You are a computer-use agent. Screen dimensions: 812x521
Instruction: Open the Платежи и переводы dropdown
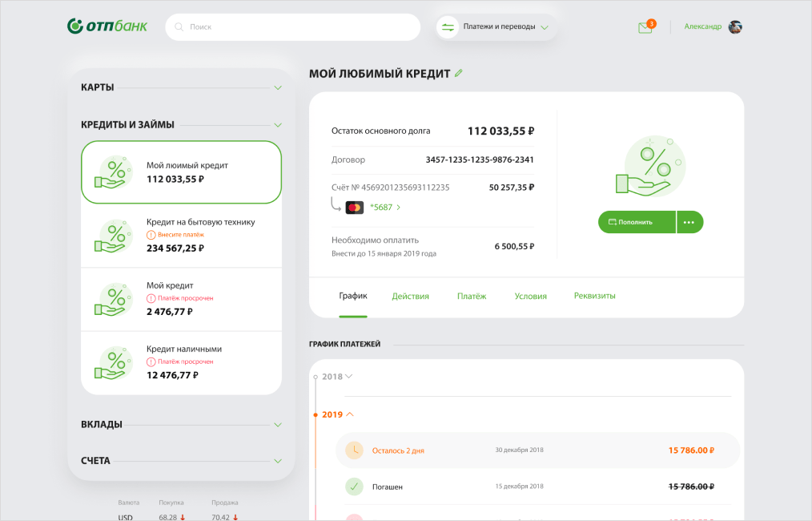pyautogui.click(x=497, y=27)
